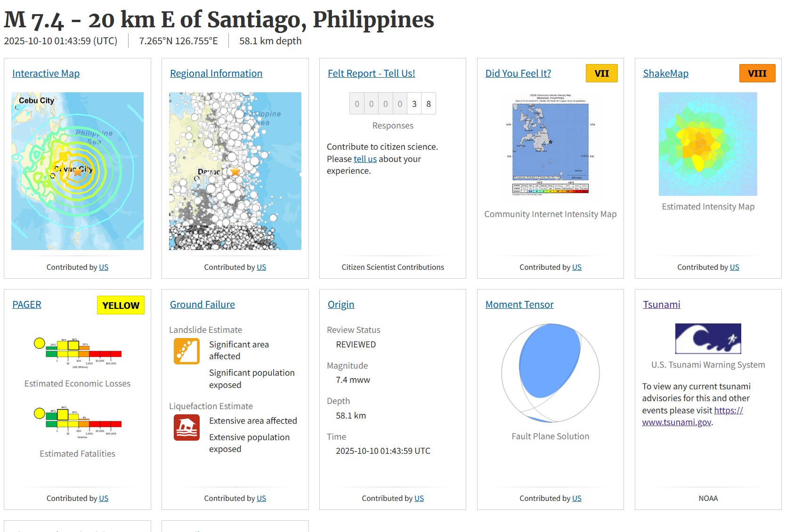Click the estimated fatalities histogram
Image resolution: width=810 pixels, height=532 pixels.
click(78, 421)
